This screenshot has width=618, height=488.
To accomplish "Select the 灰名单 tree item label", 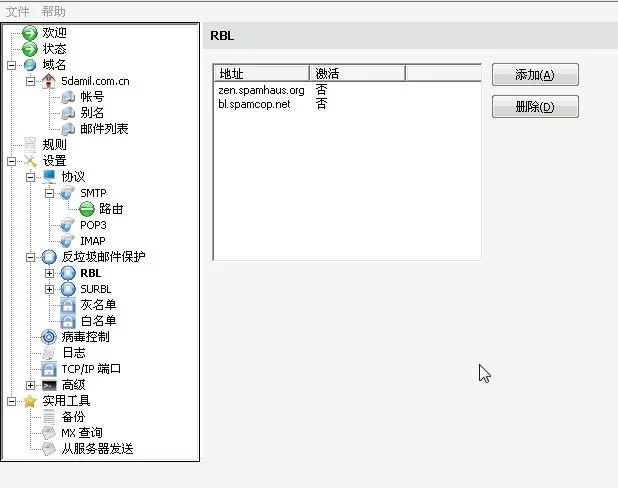I will click(98, 305).
